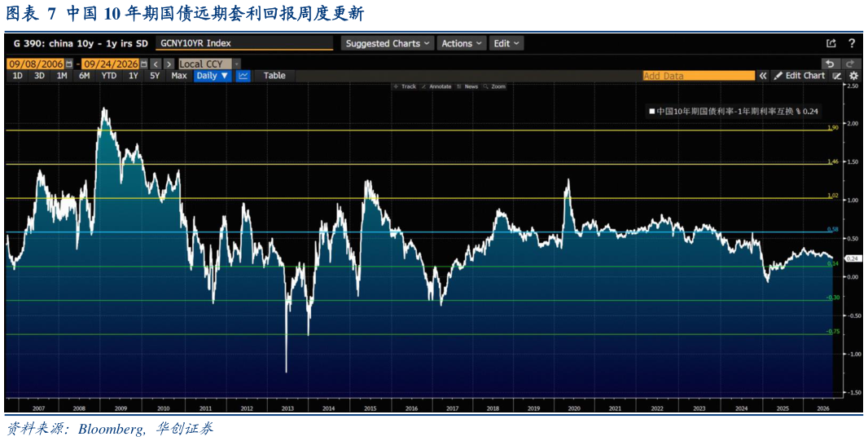Click the 1.02 yellow level label
Screen dimensions: 868x441
pos(832,196)
